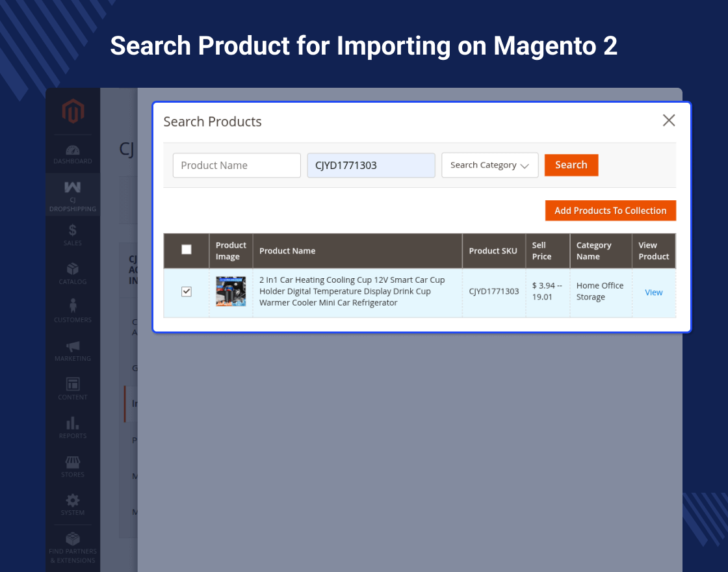This screenshot has height=572, width=728.
Task: Click the View Product column header
Action: point(654,251)
